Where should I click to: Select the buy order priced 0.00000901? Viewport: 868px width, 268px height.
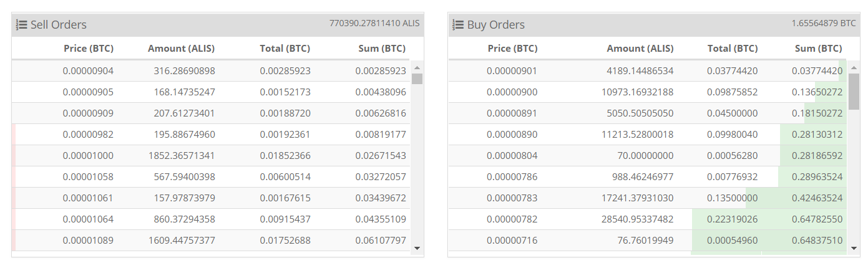coord(512,71)
